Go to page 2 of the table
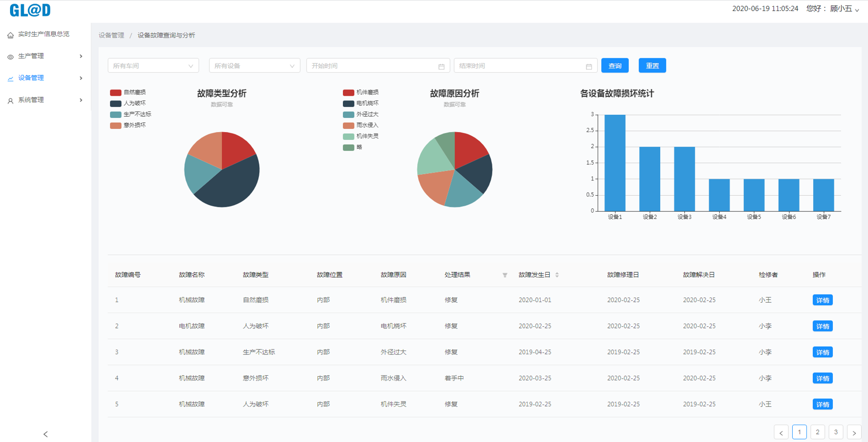 tap(817, 432)
